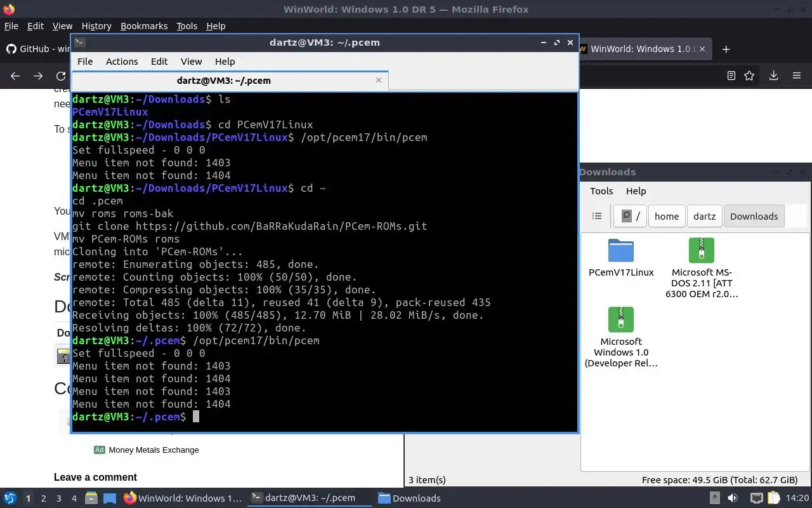Image resolution: width=812 pixels, height=508 pixels.
Task: Reload the current Firefox page
Action: point(61,76)
